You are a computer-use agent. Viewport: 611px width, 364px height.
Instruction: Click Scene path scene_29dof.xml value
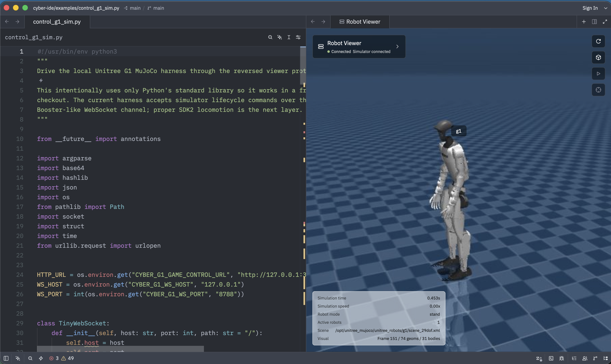(387, 330)
